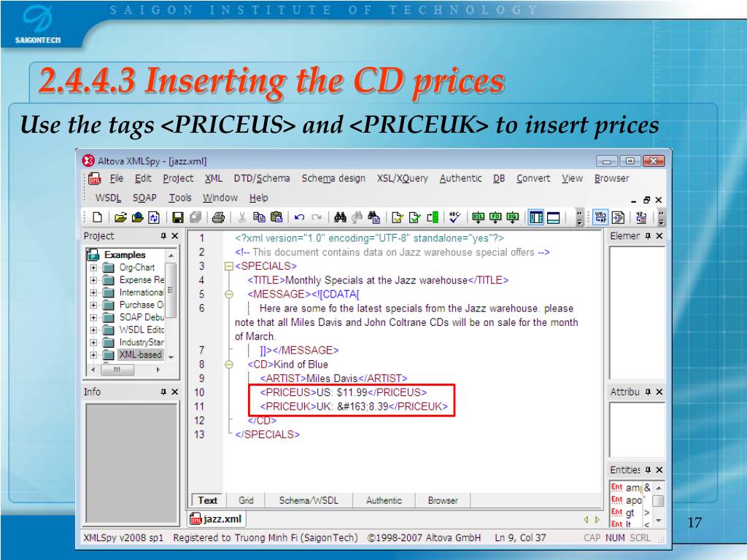
Task: Click the Entities list scrollbar
Action: coord(658,505)
